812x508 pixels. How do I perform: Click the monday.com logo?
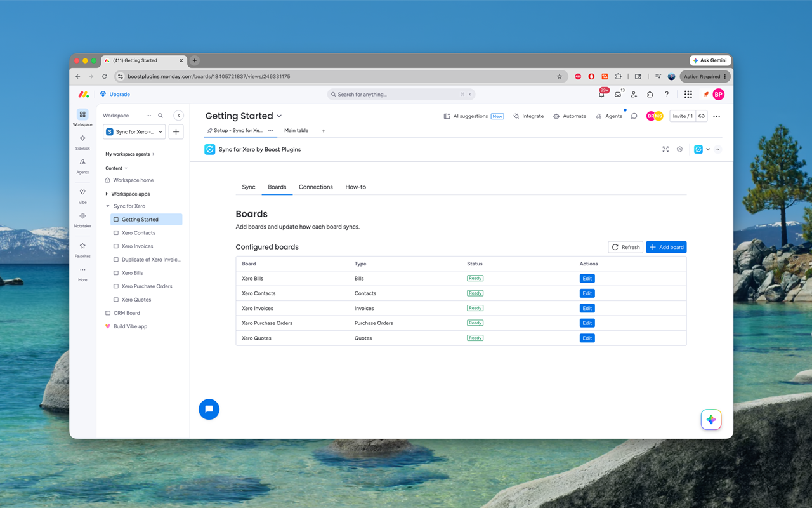click(84, 94)
